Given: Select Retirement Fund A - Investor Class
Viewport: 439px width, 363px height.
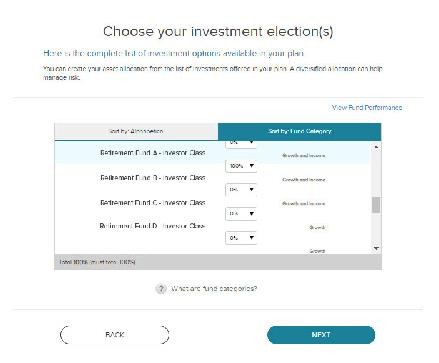Looking at the screenshot, I should (x=153, y=153).
